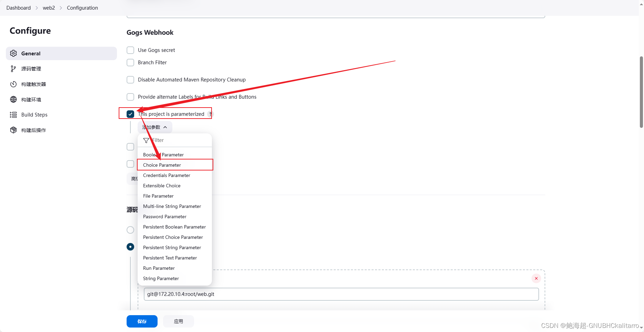Go to Dashboard breadcrumb link
The width and height of the screenshot is (644, 332).
(x=19, y=8)
